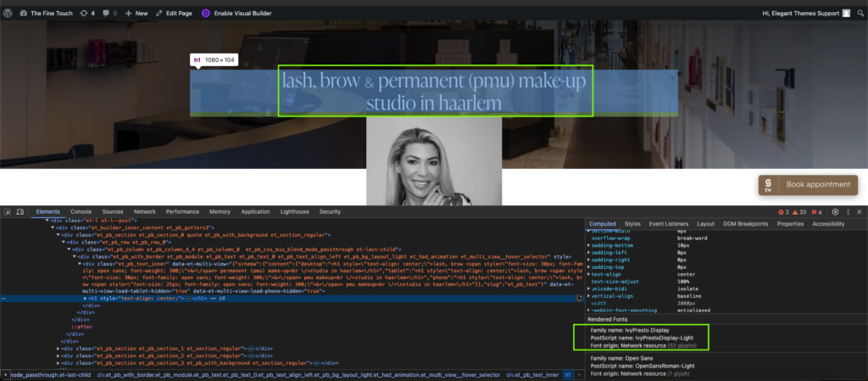
Task: Switch to the Console tab
Action: click(81, 211)
